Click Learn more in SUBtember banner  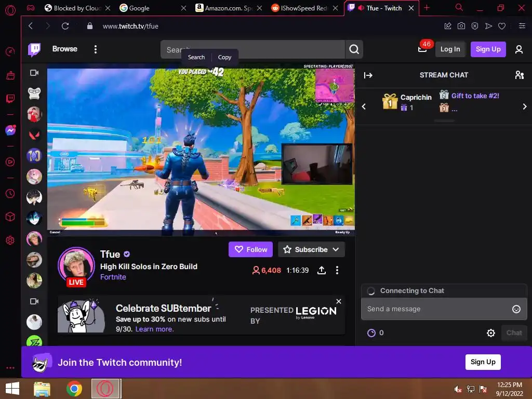tap(154, 329)
